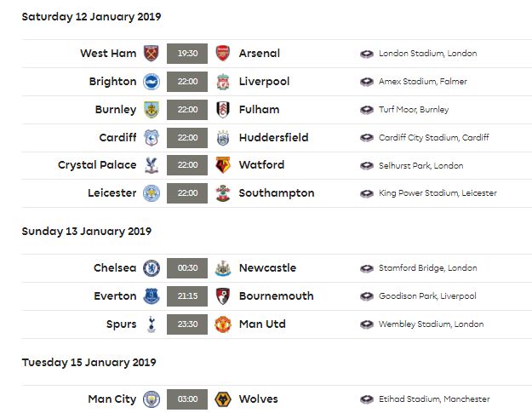
Task: Click the Man City club crest
Action: point(152,399)
